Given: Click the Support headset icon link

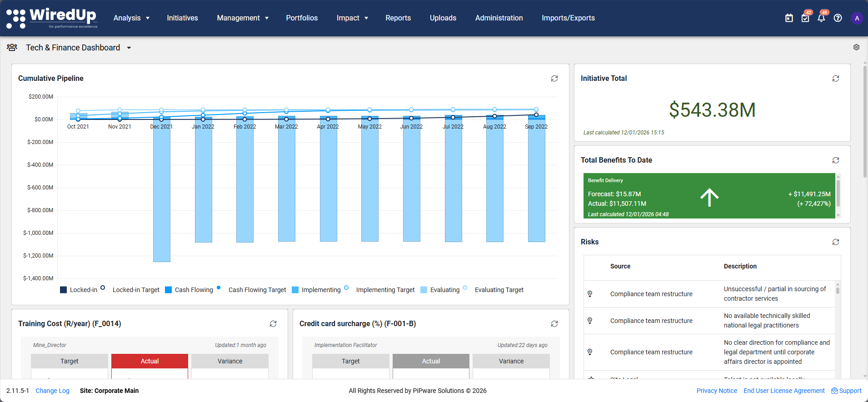Looking at the screenshot, I should click(x=834, y=391).
